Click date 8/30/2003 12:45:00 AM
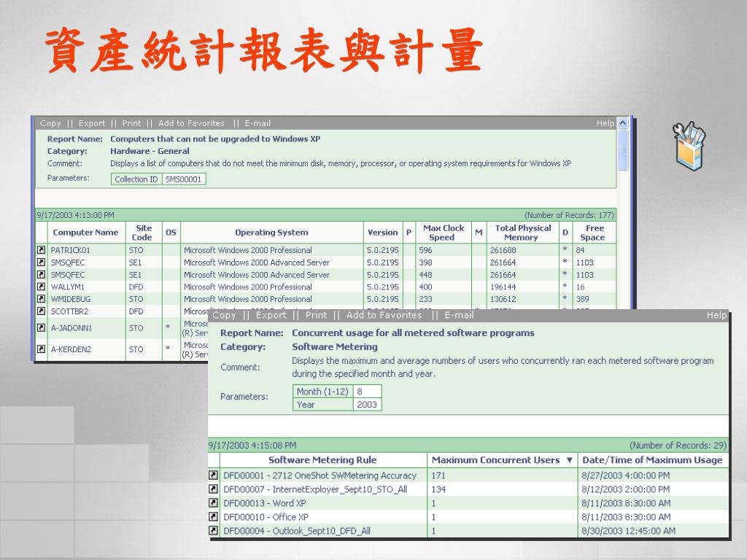747x560 pixels. (x=628, y=531)
